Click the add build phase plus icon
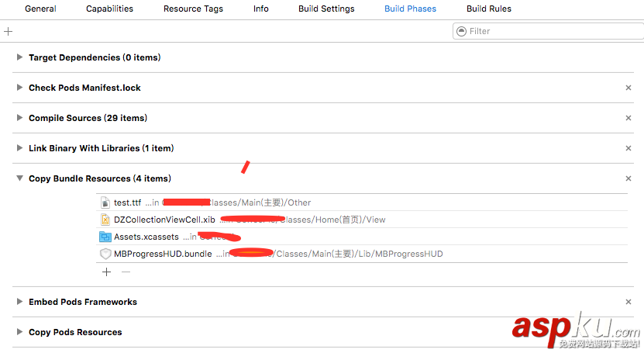The height and width of the screenshot is (353, 644). pyautogui.click(x=9, y=32)
